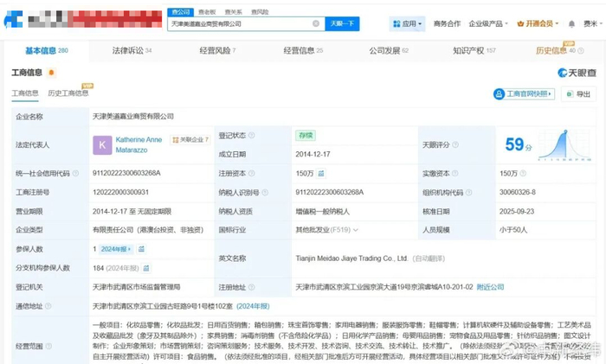Viewport: 606px width, 364px height.
Task: Click the help icon next to 实缴资本 label
Action: point(455,173)
